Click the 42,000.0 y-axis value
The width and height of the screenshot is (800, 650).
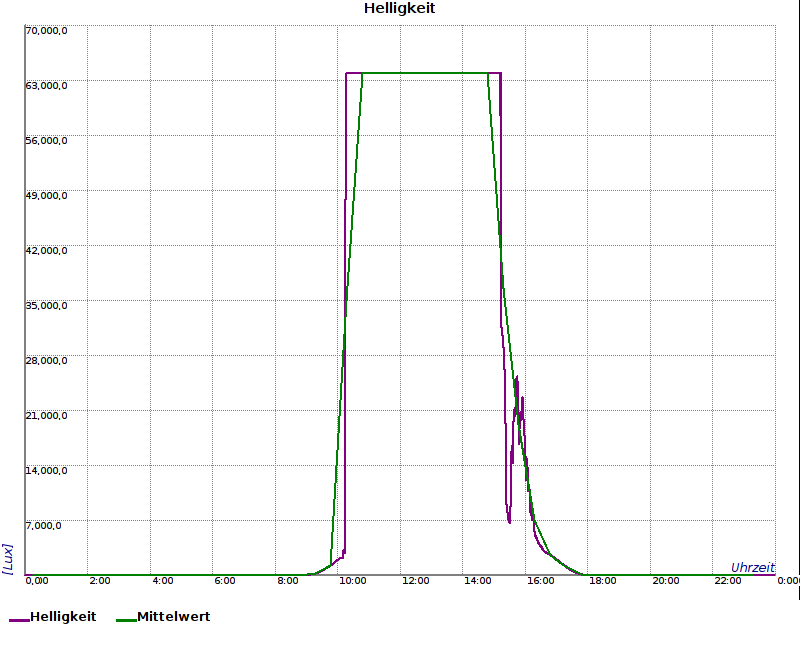pos(46,251)
